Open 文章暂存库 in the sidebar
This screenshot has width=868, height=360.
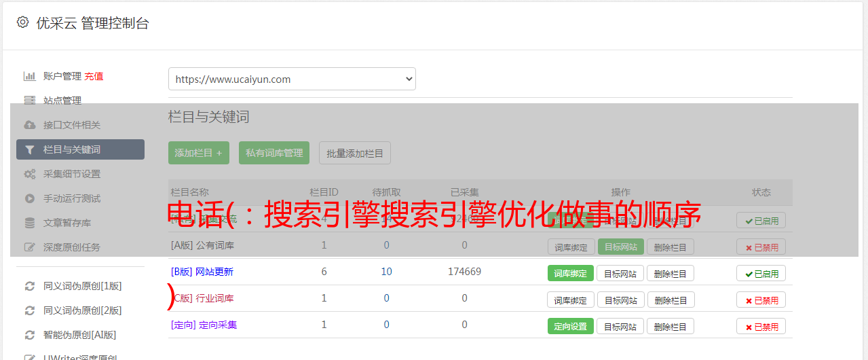(67, 223)
